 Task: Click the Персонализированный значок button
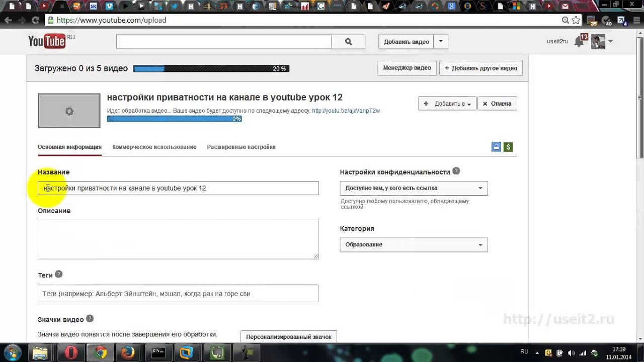click(289, 336)
